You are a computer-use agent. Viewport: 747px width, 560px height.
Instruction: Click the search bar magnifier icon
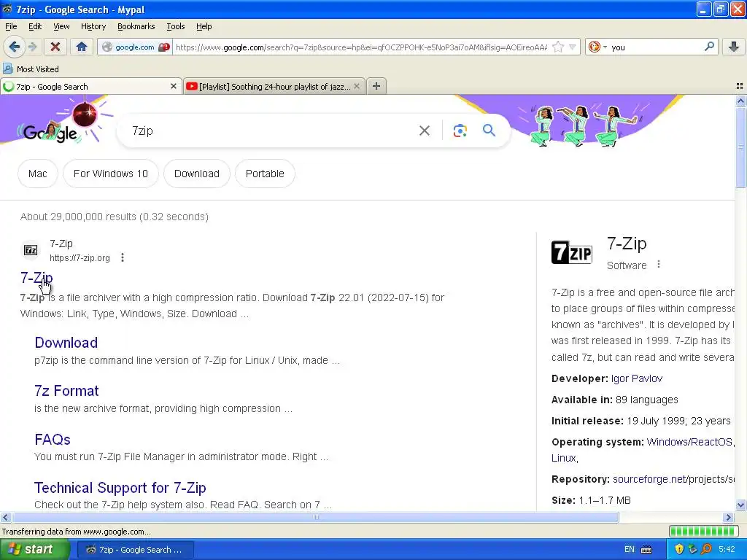point(709,47)
